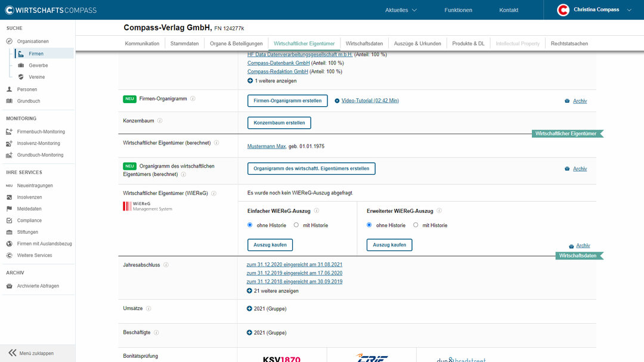The height and width of the screenshot is (362, 644).
Task: Open Archiv link below WiEReG-Auszug section
Action: [x=583, y=246]
